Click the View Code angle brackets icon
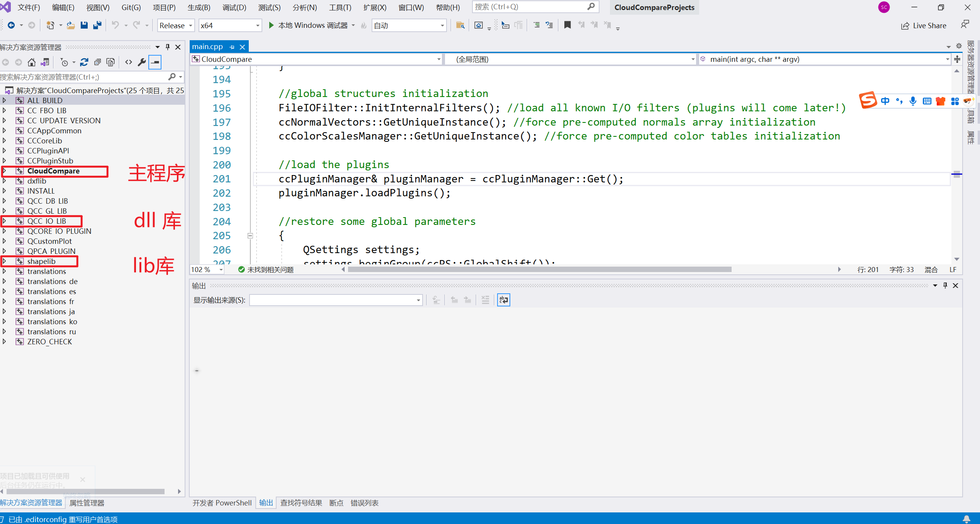Screen dimensions: 980x524 click(129, 62)
